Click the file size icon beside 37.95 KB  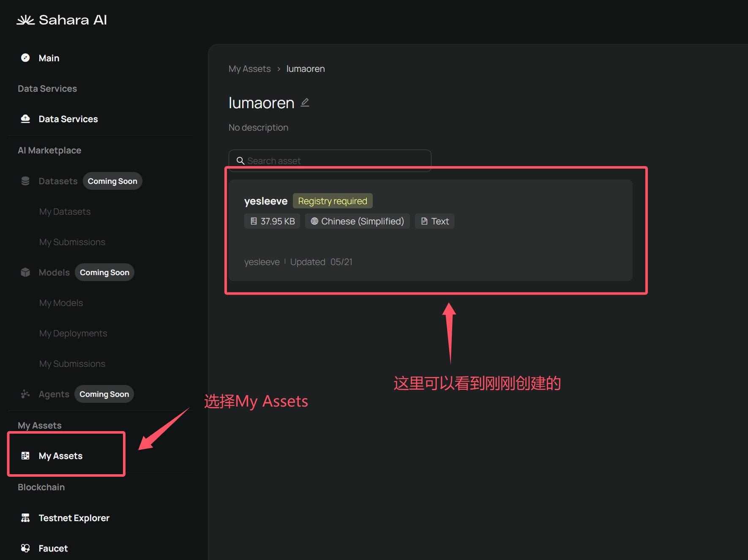point(254,221)
